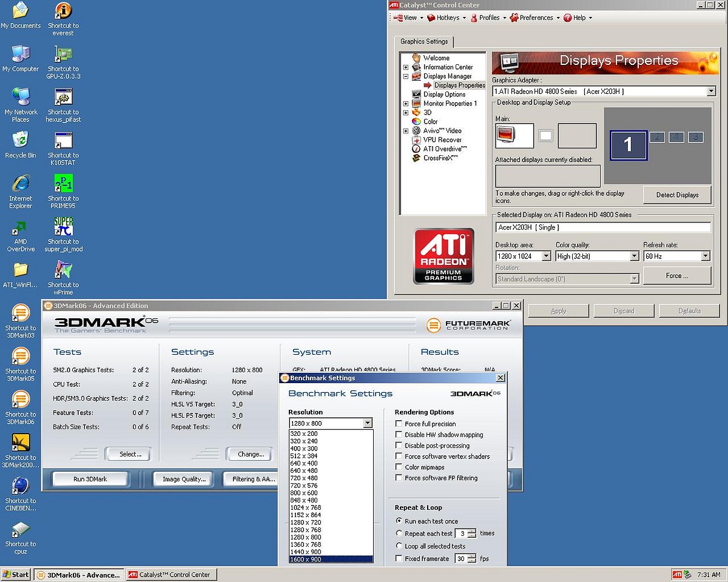Check Disable post-processing option
Screen dimensions: 728x582
point(399,446)
